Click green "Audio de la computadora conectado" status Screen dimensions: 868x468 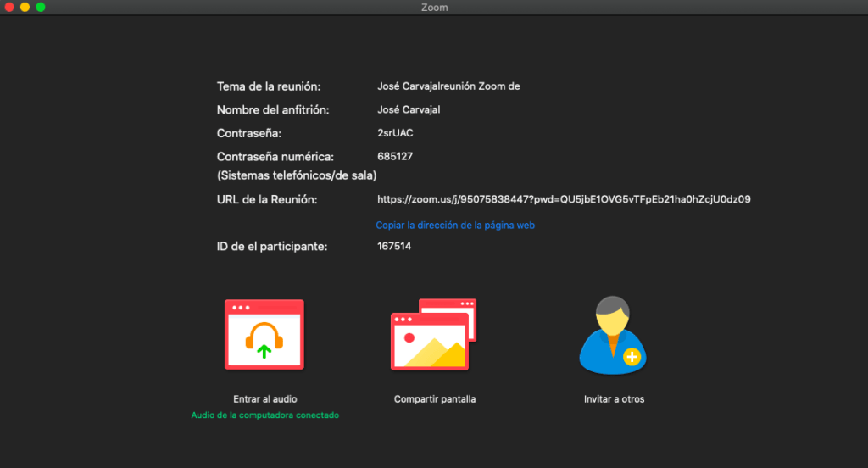point(264,415)
